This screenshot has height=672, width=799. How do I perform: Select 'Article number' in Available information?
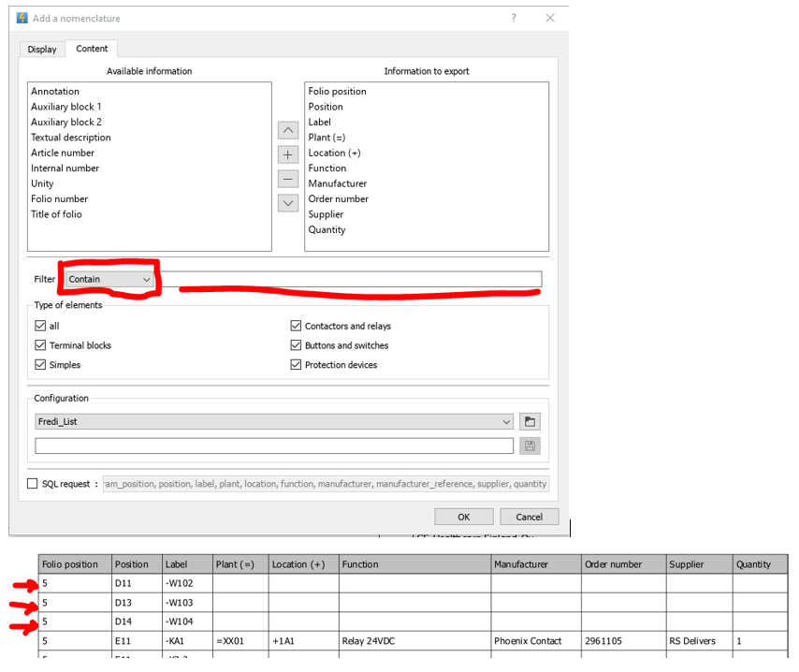pos(63,153)
